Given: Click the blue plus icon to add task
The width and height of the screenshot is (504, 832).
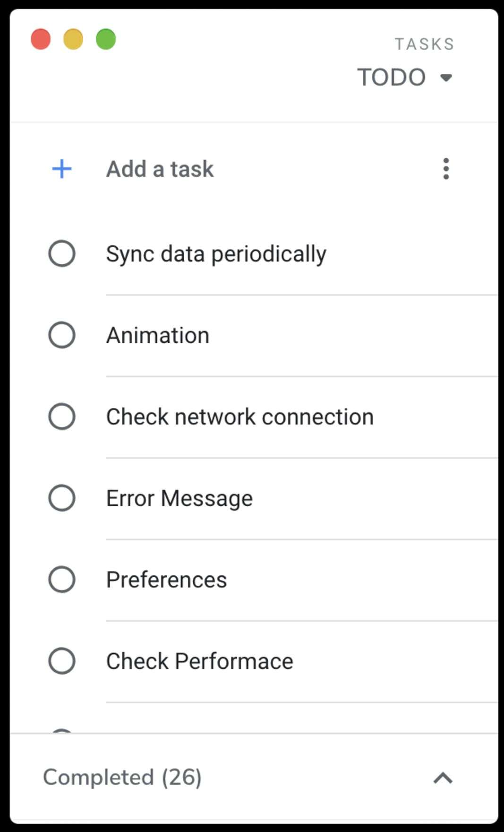Looking at the screenshot, I should point(61,169).
